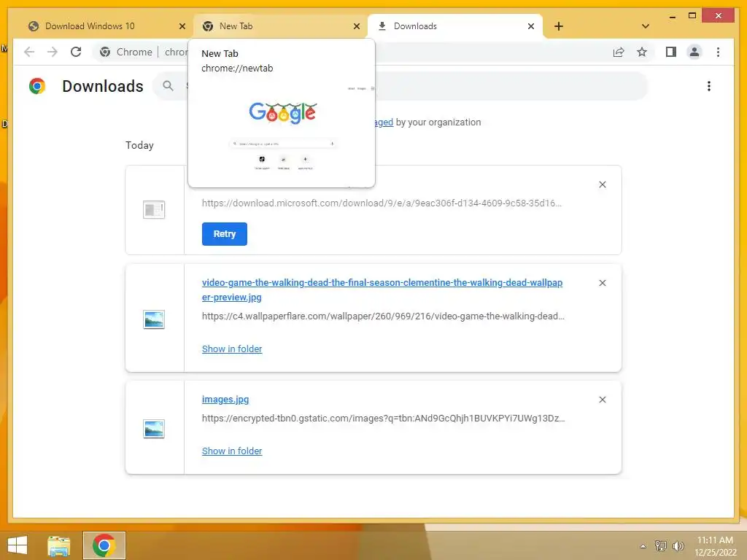Open the side panel icon
This screenshot has width=747, height=560.
coord(671,52)
